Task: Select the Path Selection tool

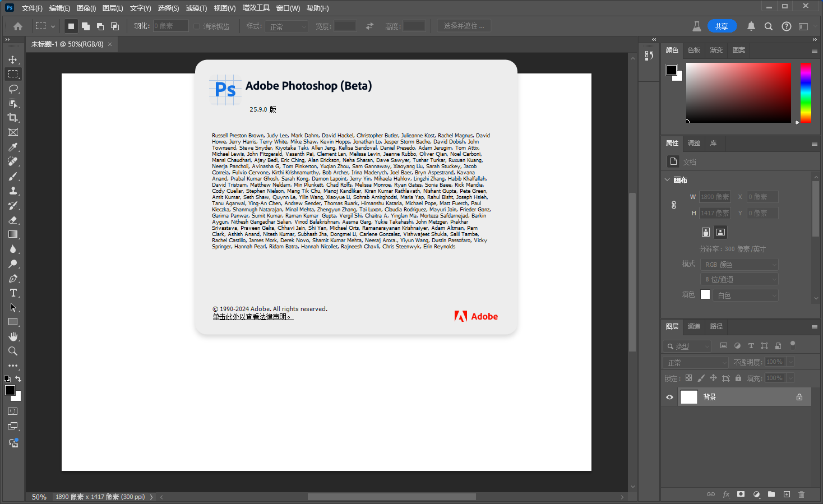Action: (13, 307)
